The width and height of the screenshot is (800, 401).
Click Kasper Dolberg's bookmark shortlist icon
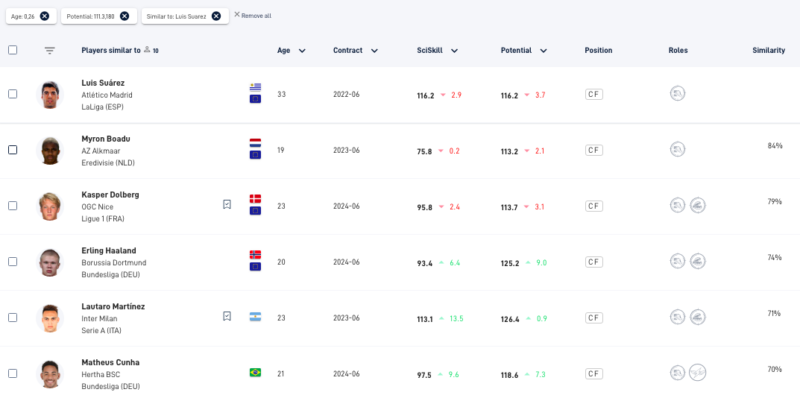click(227, 205)
